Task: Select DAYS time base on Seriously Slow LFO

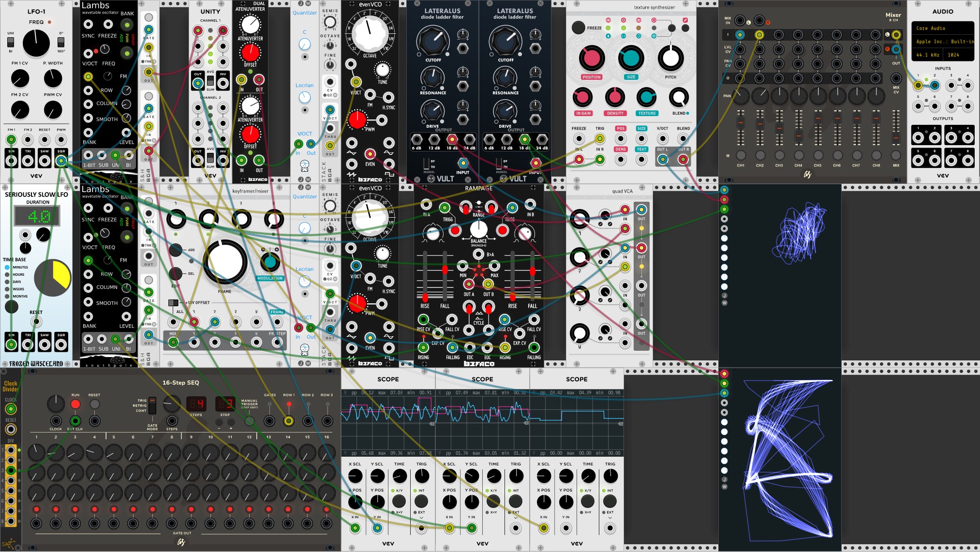Action: (x=7, y=282)
